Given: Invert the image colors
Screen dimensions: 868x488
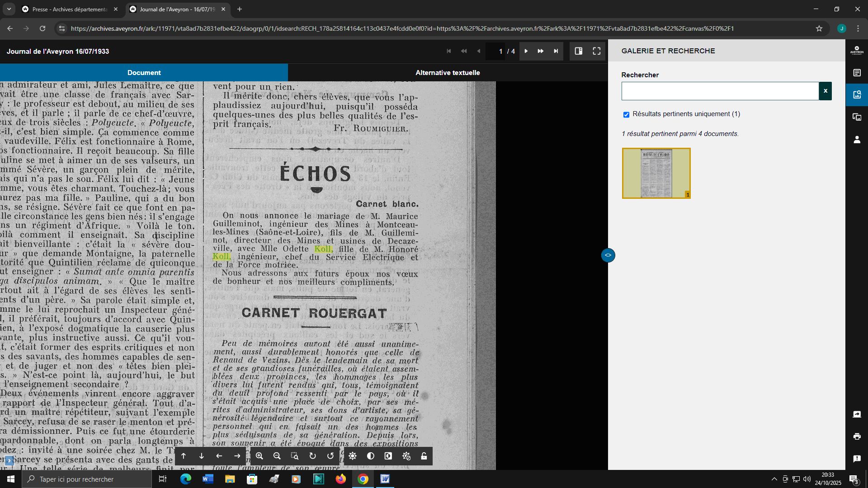Looking at the screenshot, I should coord(388,456).
